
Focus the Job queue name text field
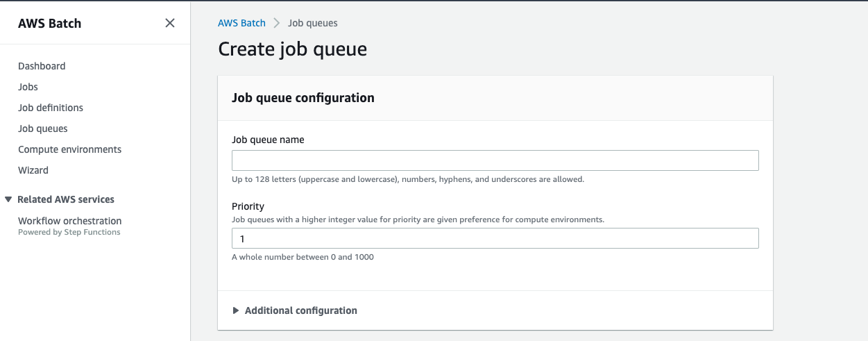(495, 160)
